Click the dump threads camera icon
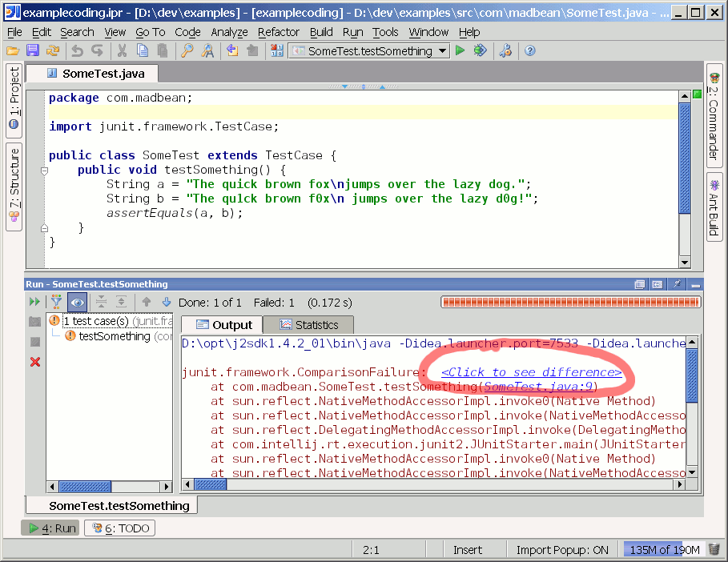The image size is (728, 562). pyautogui.click(x=34, y=321)
